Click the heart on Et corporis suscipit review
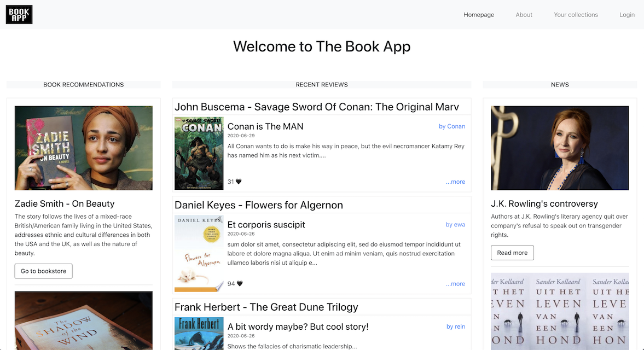644x350 pixels. [240, 283]
